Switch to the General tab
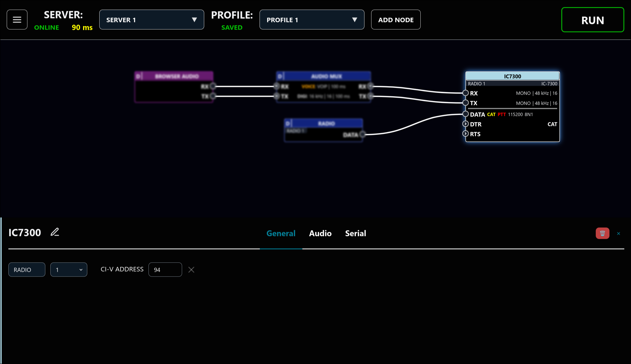Viewport: 631px width, 364px height. (281, 233)
